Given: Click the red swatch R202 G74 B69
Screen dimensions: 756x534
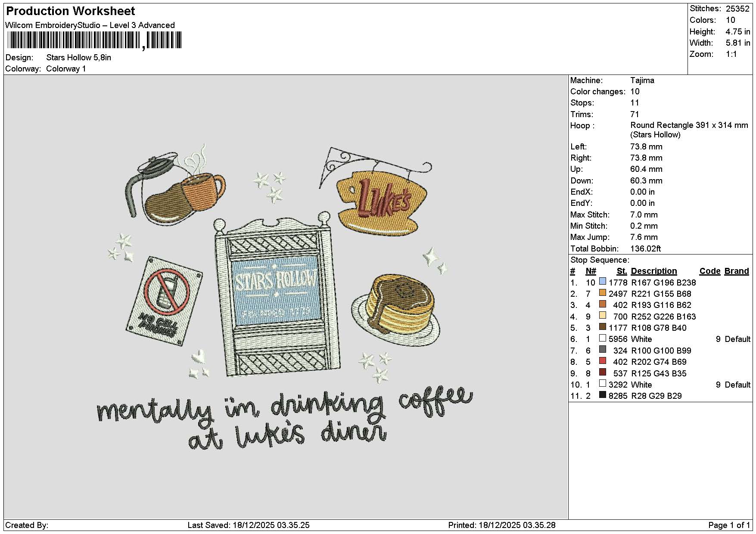Looking at the screenshot, I should point(602,361).
